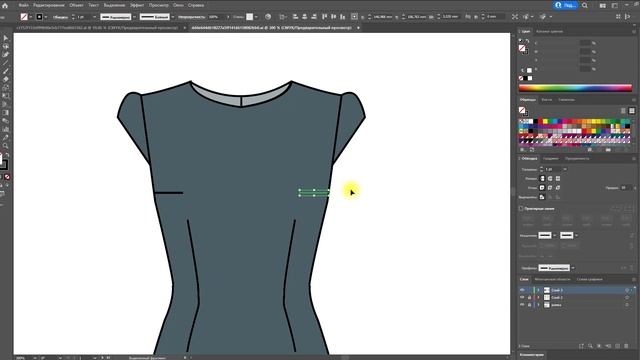
Task: Click target circle of layer Слой 3
Action: click(x=627, y=290)
